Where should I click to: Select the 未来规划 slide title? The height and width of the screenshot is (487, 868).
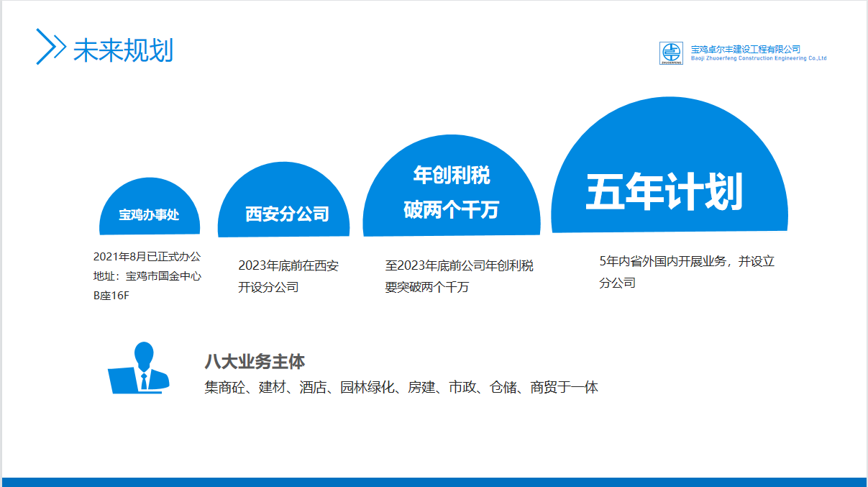tap(123, 50)
